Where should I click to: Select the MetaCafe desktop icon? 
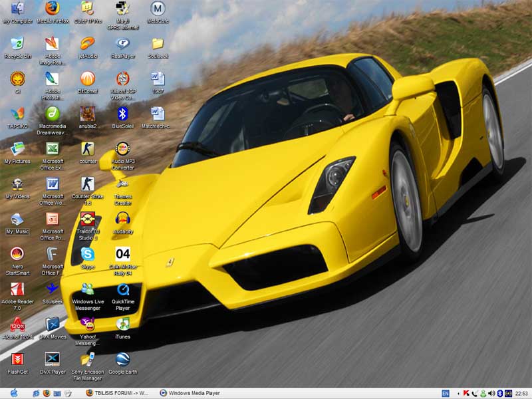click(x=158, y=12)
